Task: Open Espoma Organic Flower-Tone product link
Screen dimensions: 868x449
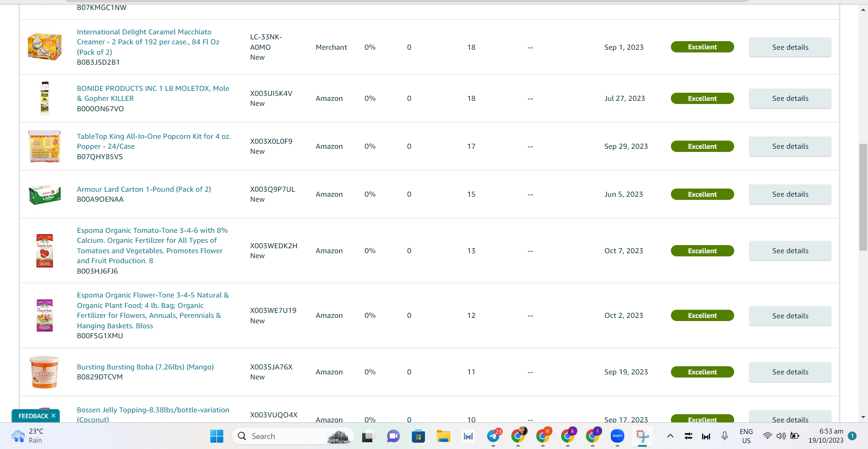Action: tap(153, 310)
